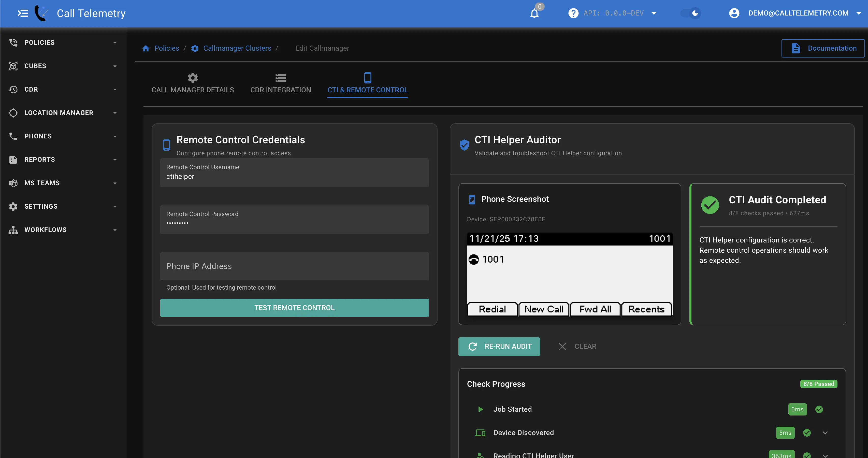Click the Phone IP Address field
Screen dimensions: 868x458
click(294, 266)
